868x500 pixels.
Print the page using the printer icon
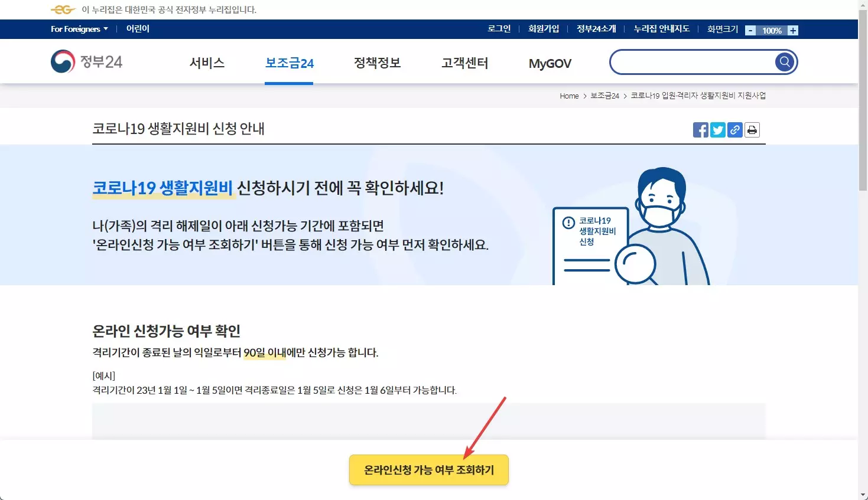752,130
